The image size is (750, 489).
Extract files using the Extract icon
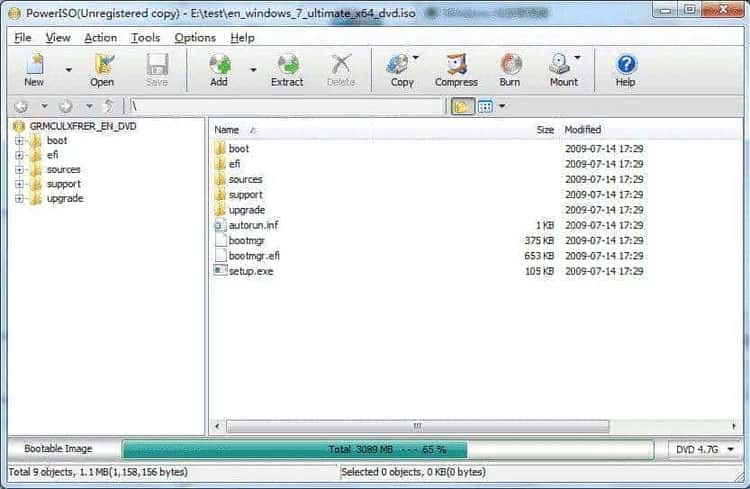click(287, 70)
